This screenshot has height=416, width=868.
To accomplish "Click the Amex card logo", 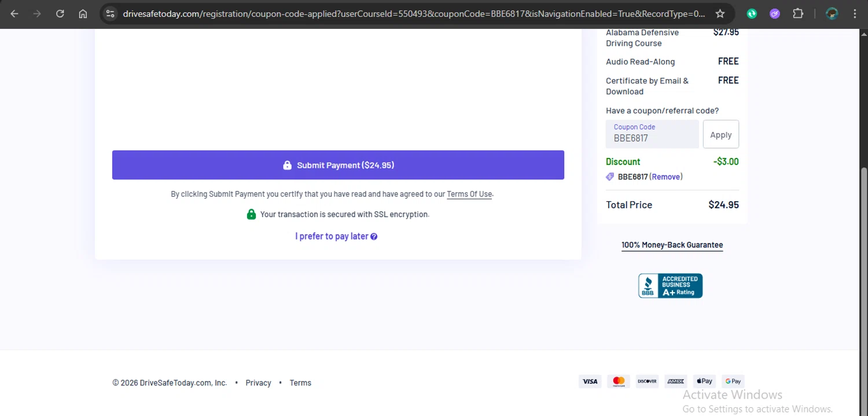I will [x=675, y=381].
